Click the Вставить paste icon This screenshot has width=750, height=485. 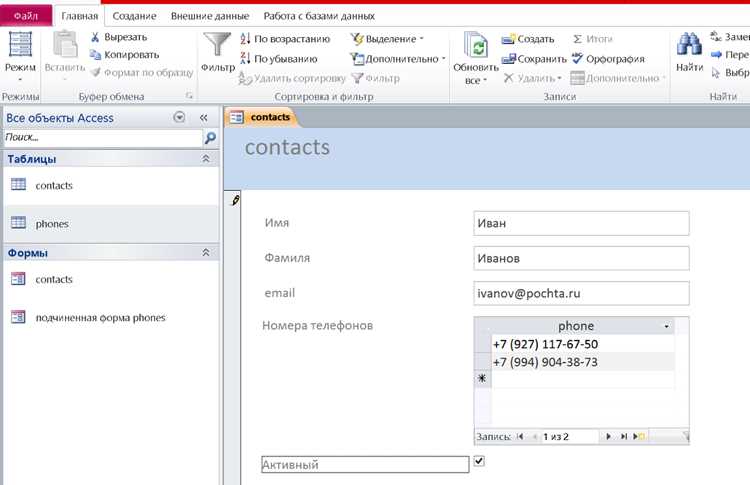[x=65, y=44]
